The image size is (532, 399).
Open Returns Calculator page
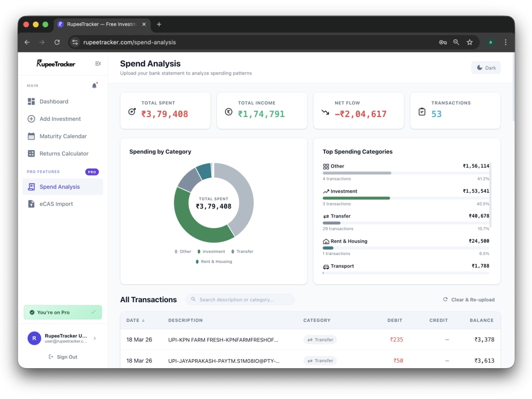pos(63,153)
